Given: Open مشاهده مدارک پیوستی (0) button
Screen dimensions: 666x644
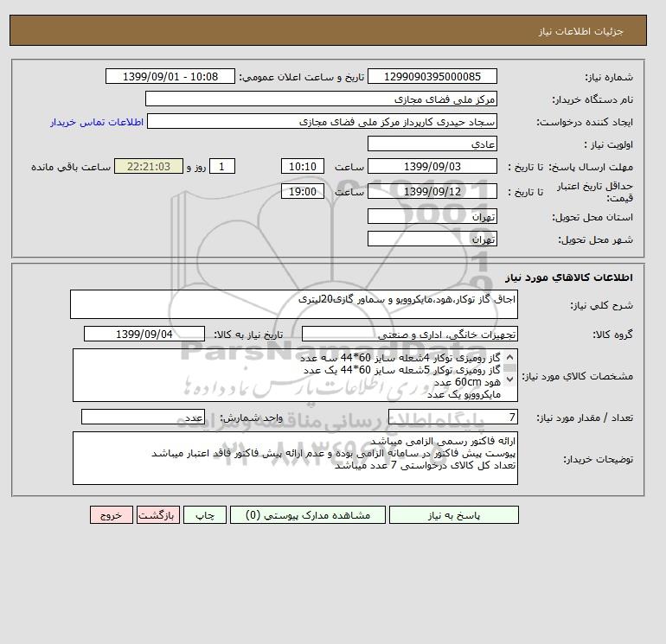Looking at the screenshot, I should [x=308, y=515].
